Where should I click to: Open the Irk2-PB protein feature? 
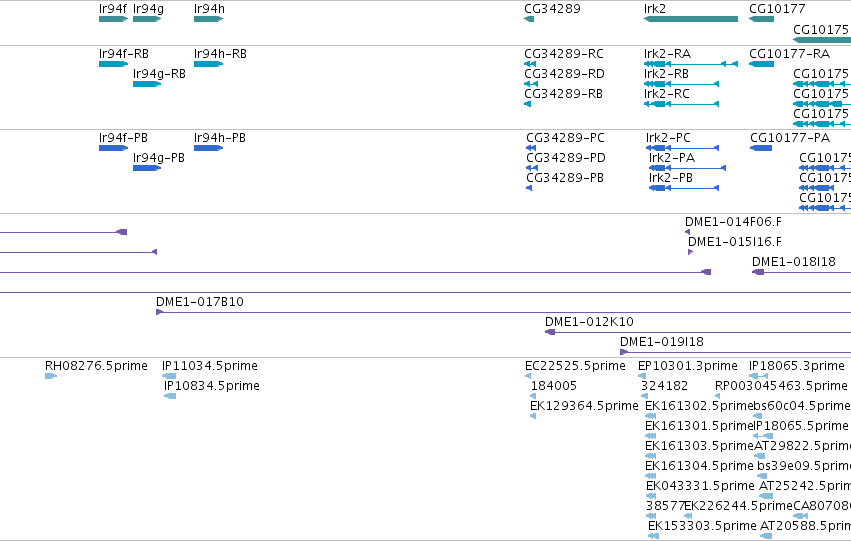[x=684, y=188]
